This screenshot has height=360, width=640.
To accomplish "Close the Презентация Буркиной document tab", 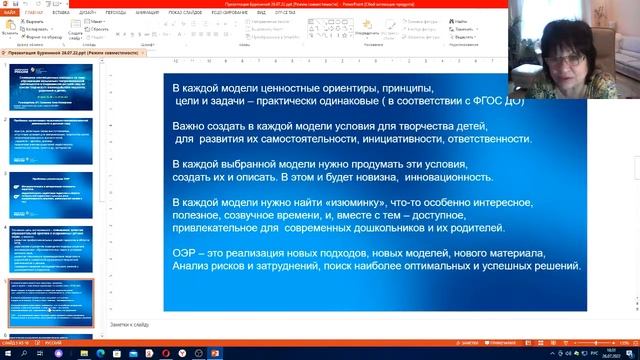I will tap(143, 53).
